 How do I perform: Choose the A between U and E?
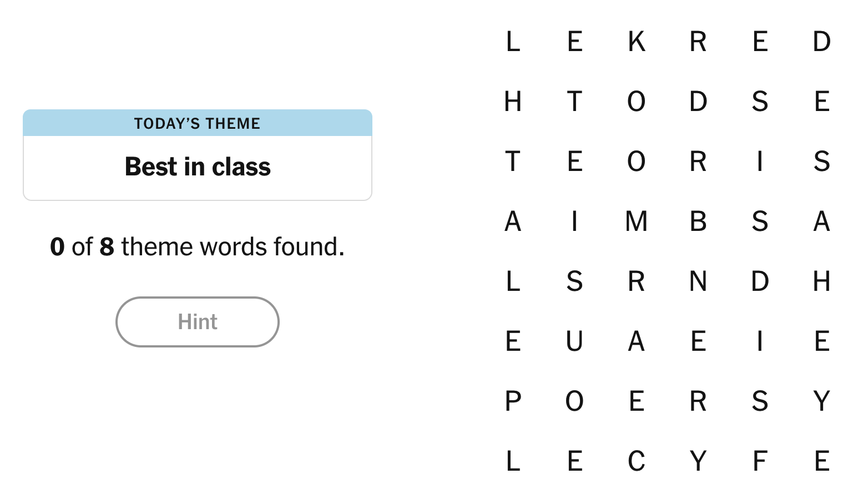637,341
